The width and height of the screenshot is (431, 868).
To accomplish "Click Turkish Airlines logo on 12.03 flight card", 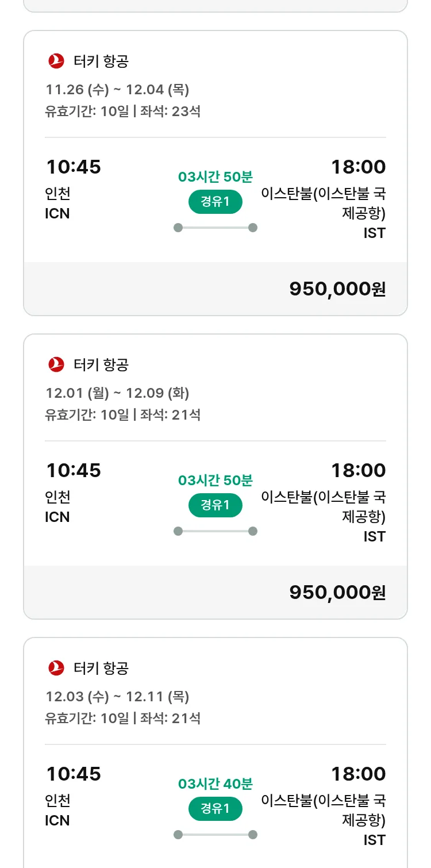I will coord(56,668).
